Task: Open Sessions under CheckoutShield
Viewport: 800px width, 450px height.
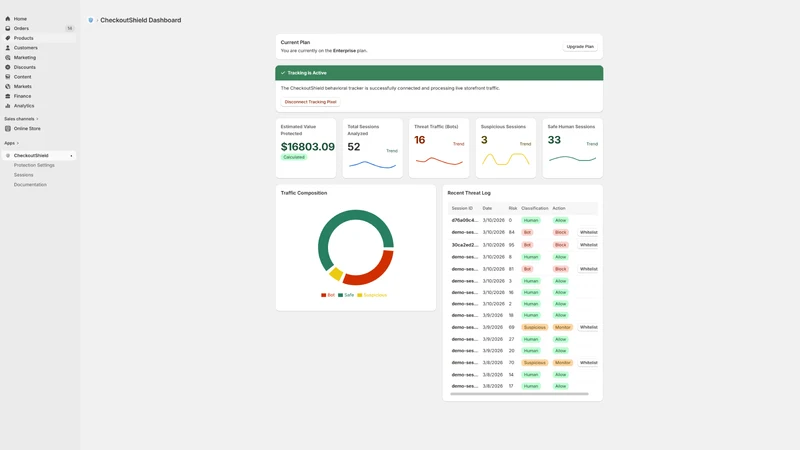Action: (x=23, y=175)
